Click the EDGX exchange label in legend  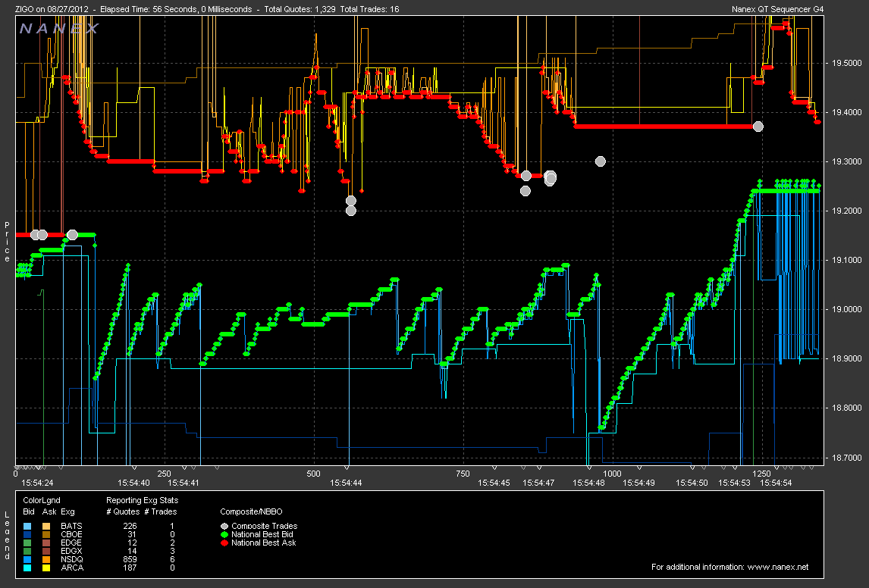(x=71, y=551)
